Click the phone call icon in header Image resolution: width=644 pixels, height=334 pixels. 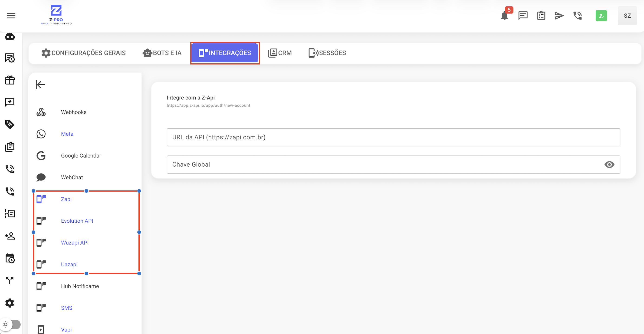pyautogui.click(x=578, y=16)
